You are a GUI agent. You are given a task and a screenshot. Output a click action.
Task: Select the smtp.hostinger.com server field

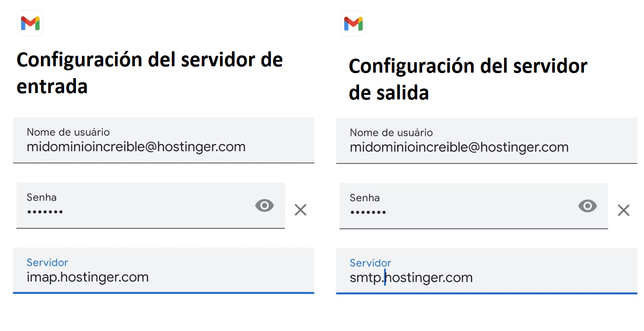(x=487, y=271)
